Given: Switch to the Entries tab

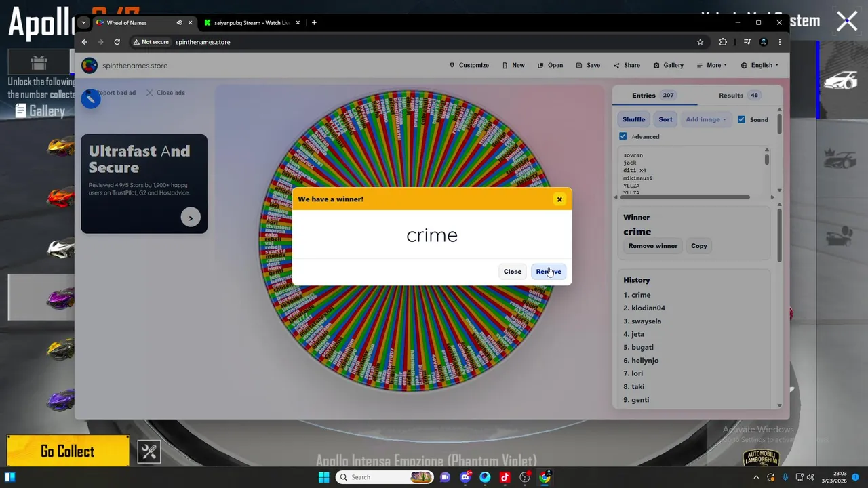Looking at the screenshot, I should (654, 96).
